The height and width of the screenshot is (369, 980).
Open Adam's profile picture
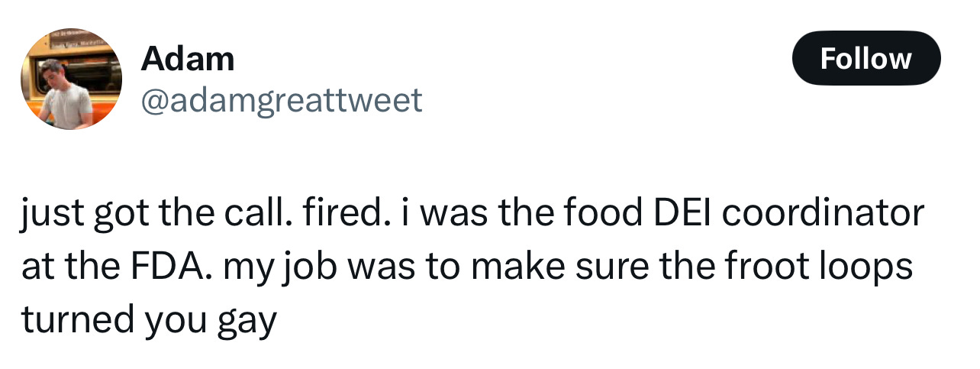71,81
